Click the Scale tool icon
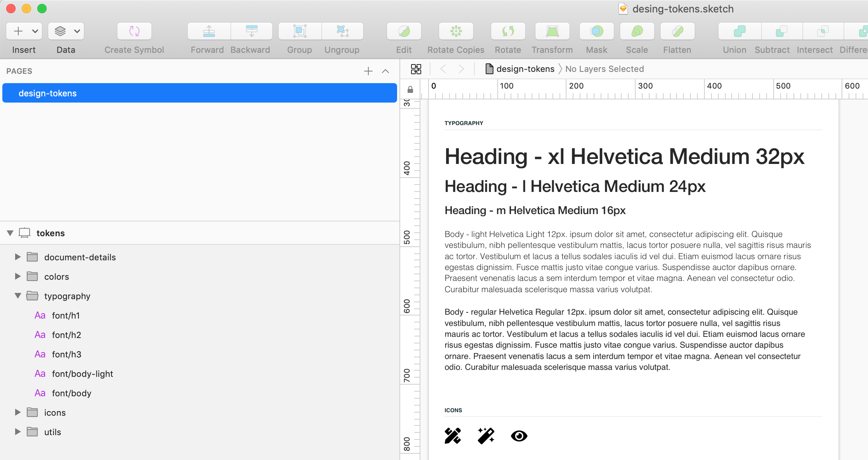868x460 pixels. (637, 31)
